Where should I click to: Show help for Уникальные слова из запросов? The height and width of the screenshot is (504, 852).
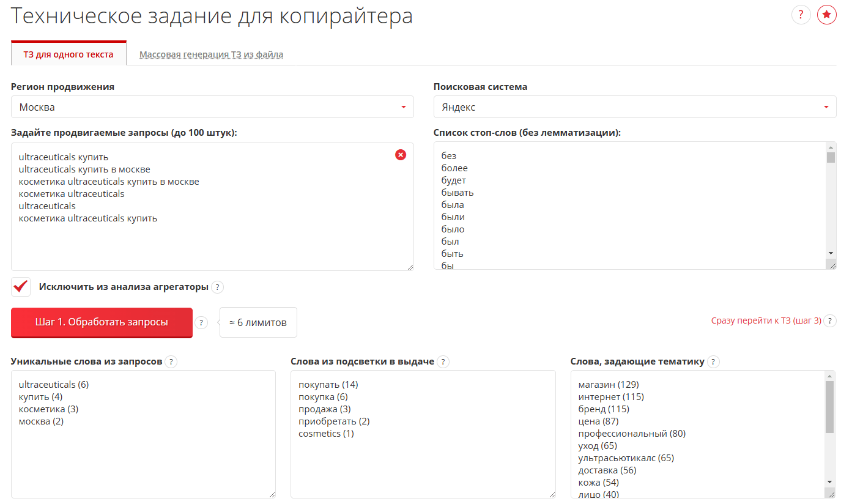coord(171,361)
